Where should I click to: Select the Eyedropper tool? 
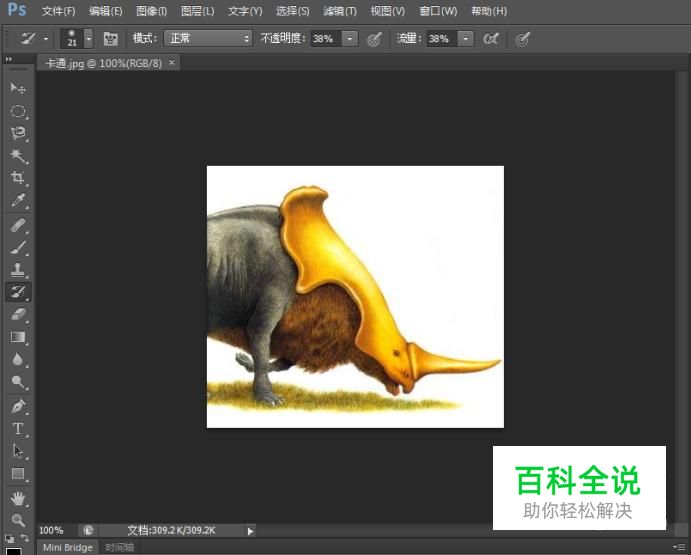tap(18, 201)
